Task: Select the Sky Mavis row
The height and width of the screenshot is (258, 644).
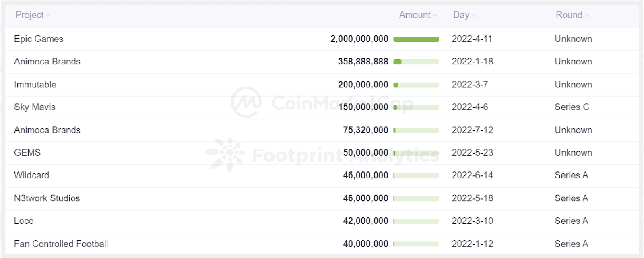Action: pos(35,107)
